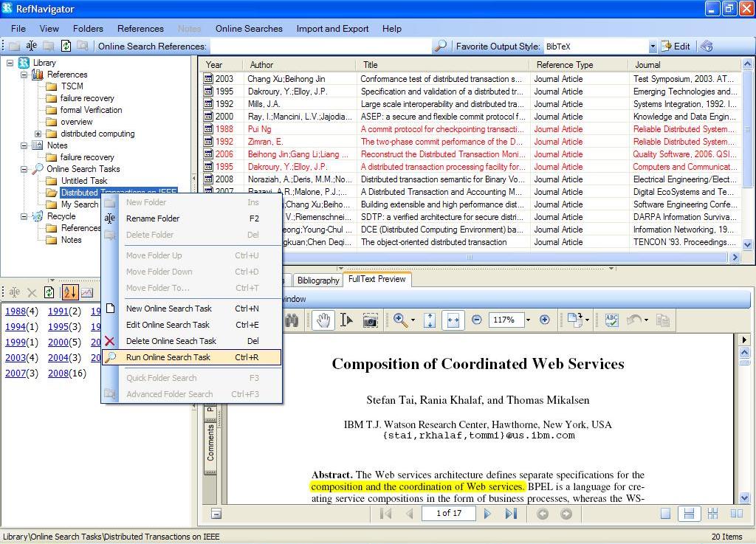
Task: Click the binoculars find icon
Action: (x=292, y=320)
